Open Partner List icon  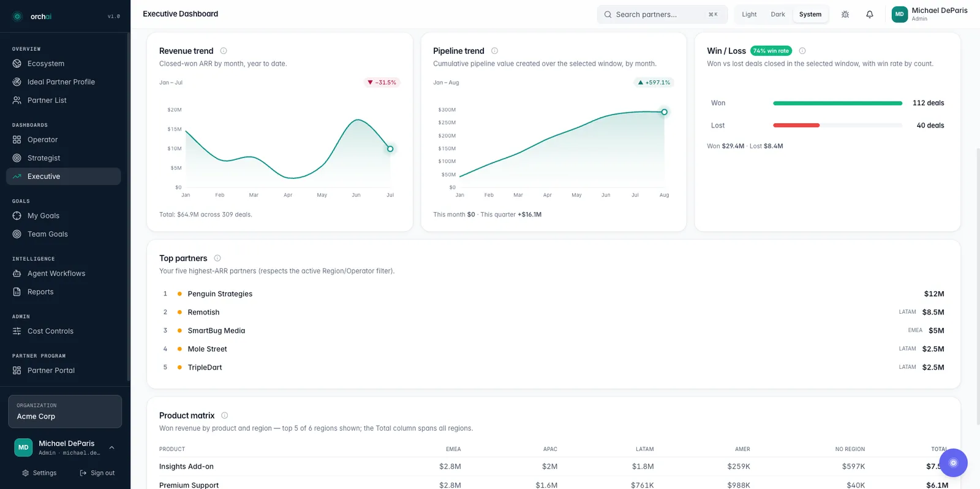[x=17, y=100]
